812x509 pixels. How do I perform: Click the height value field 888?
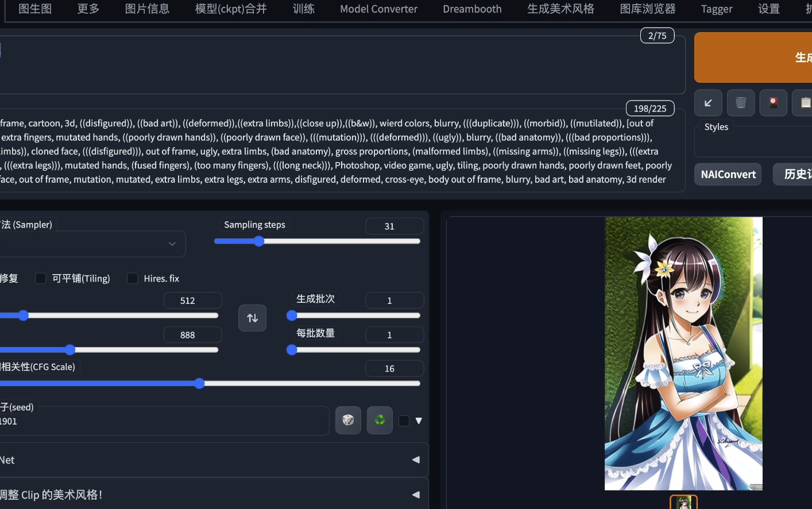pyautogui.click(x=192, y=335)
